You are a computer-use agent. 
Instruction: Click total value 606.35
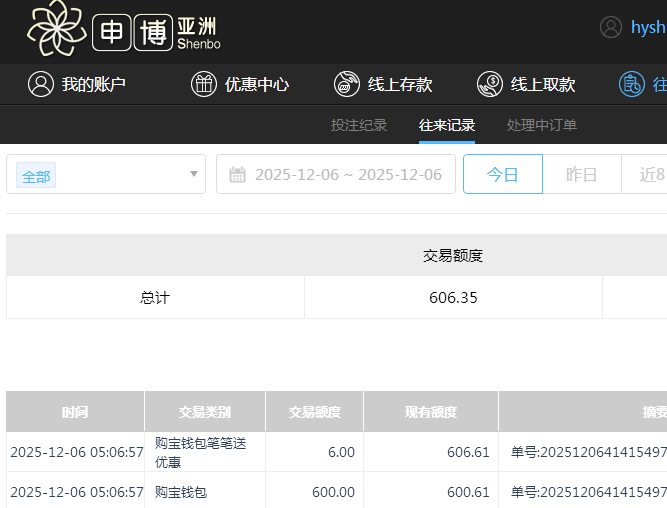click(x=453, y=297)
